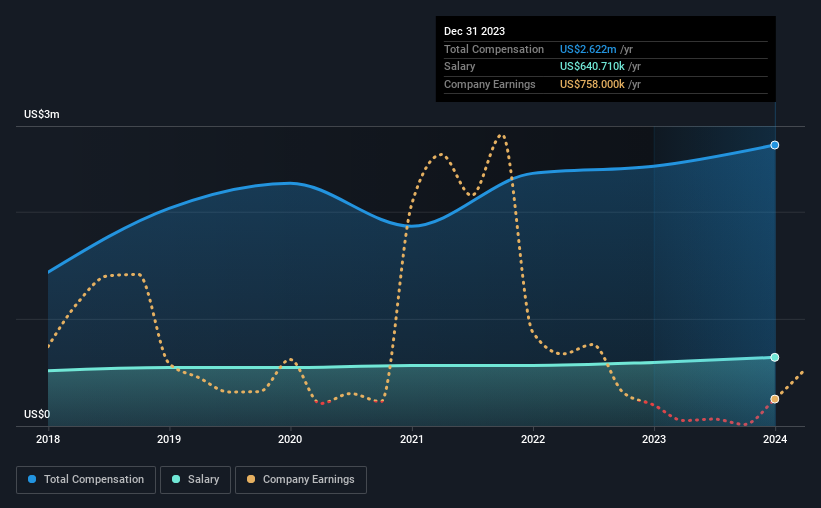Select the 2020 x-axis label
The height and width of the screenshot is (508, 821).
[x=290, y=439]
